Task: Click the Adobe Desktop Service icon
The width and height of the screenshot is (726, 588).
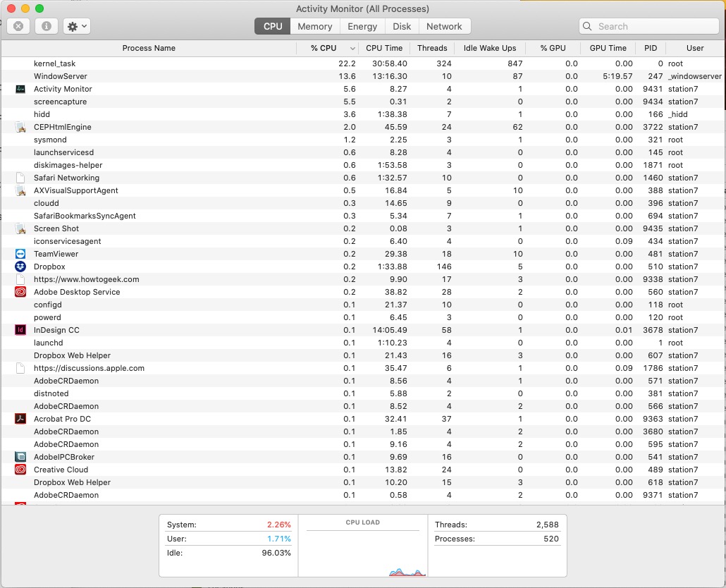Action: (20, 292)
